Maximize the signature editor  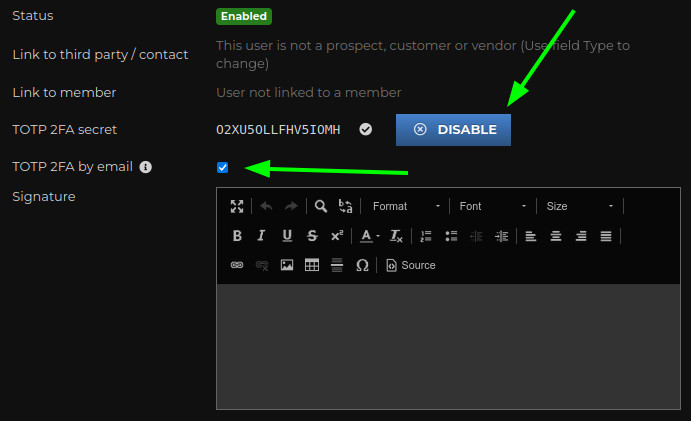coord(237,206)
